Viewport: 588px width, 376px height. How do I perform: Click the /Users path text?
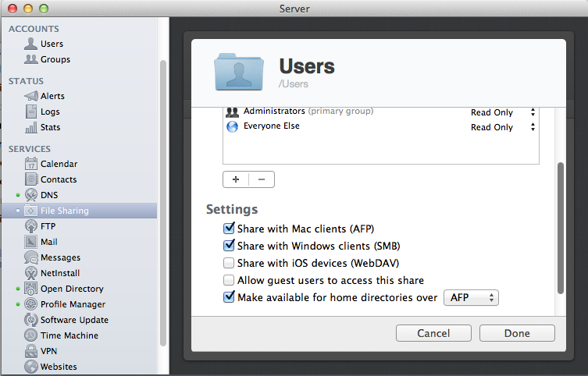tap(294, 84)
